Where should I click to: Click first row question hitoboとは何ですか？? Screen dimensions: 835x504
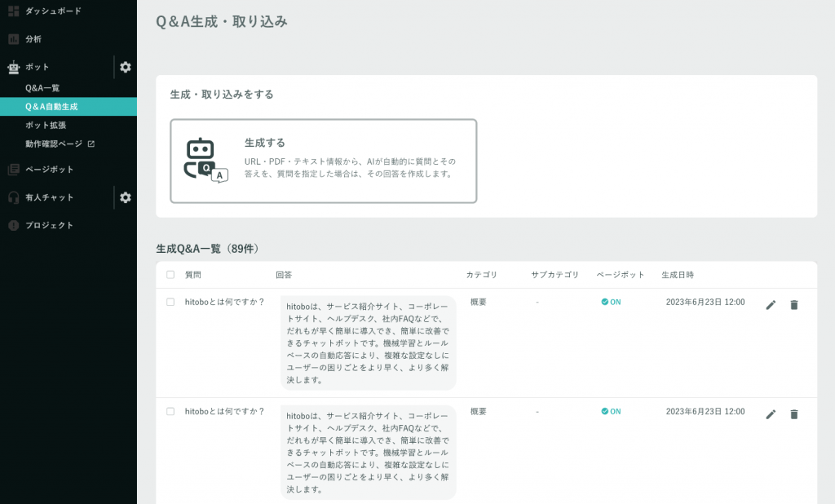[x=225, y=302]
